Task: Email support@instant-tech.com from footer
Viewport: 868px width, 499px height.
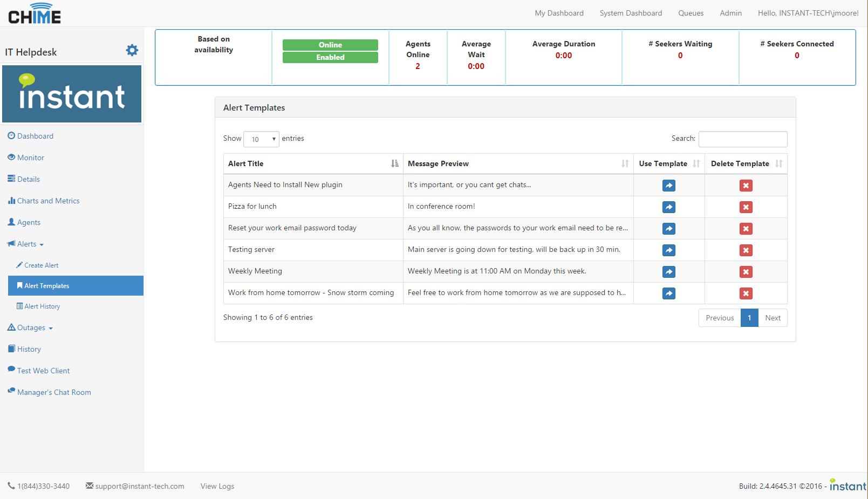Action: 135,486
